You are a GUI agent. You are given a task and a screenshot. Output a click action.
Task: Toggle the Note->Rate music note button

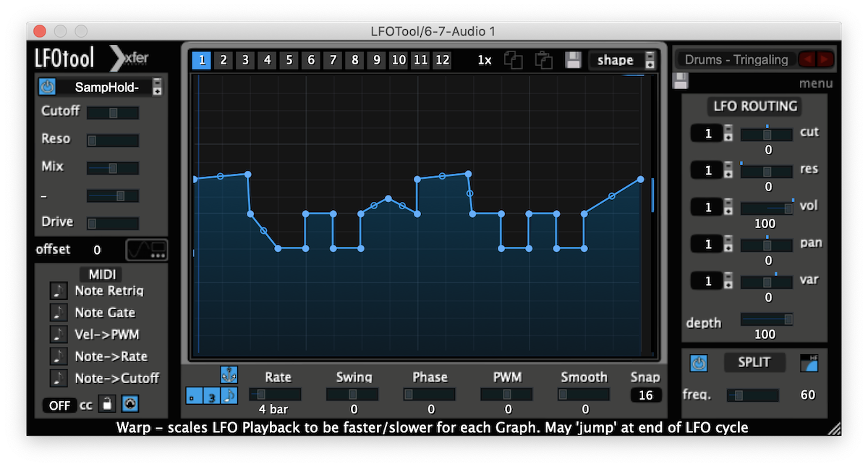pyautogui.click(x=59, y=355)
